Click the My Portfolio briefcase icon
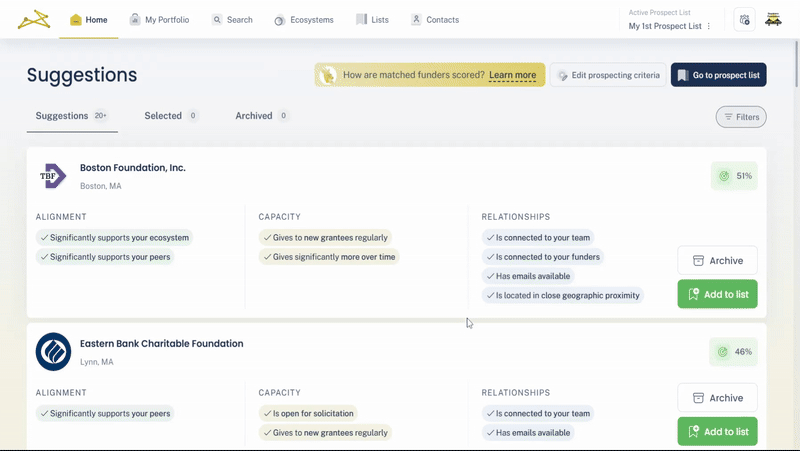This screenshot has width=800, height=451. [x=135, y=19]
